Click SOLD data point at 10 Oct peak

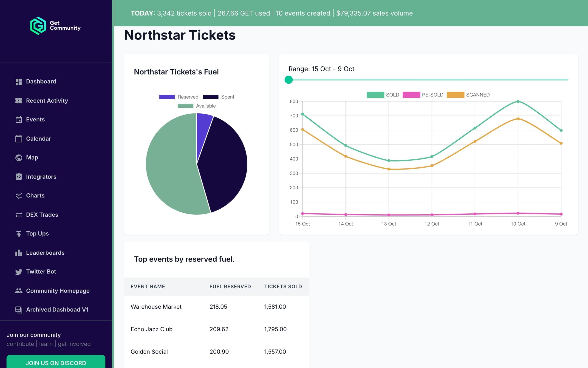click(518, 101)
